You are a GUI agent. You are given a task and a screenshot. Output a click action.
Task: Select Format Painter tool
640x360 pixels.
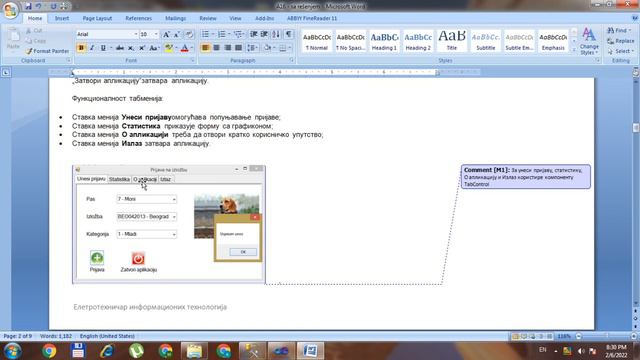pyautogui.click(x=47, y=51)
